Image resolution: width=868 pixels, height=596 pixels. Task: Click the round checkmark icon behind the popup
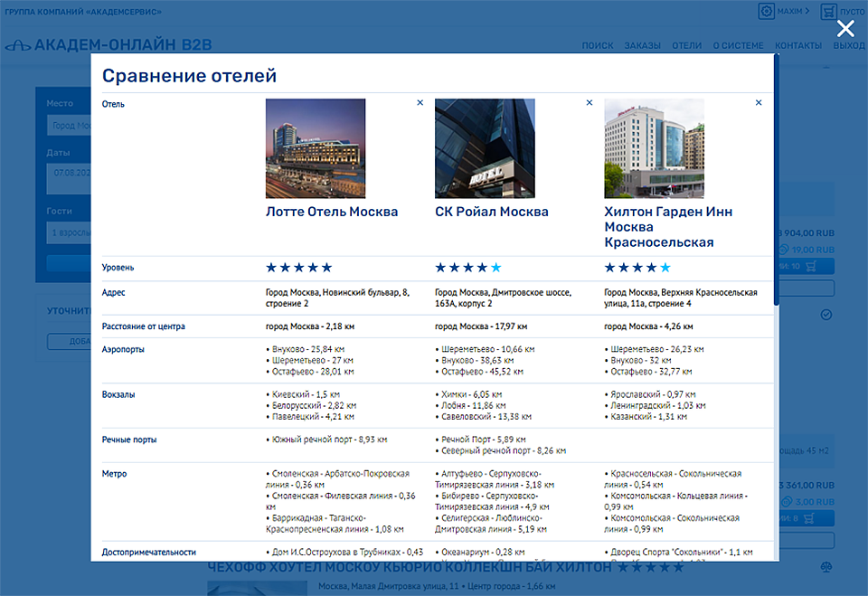pos(826,315)
